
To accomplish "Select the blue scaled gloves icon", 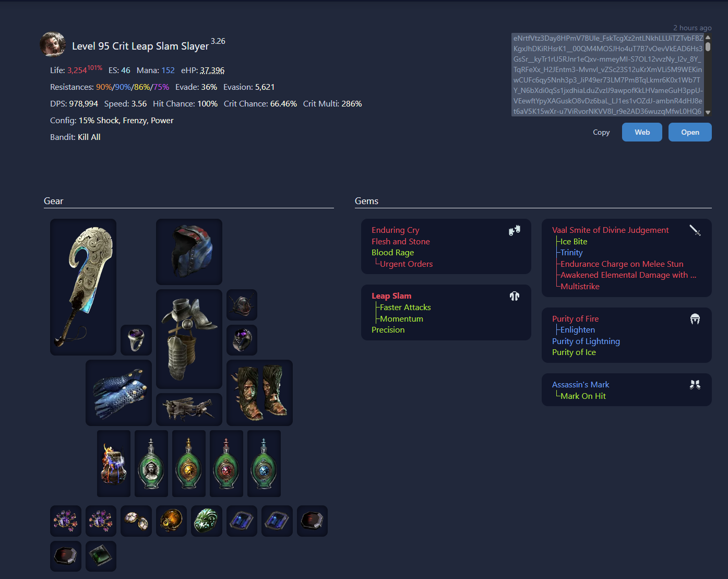I will click(118, 393).
